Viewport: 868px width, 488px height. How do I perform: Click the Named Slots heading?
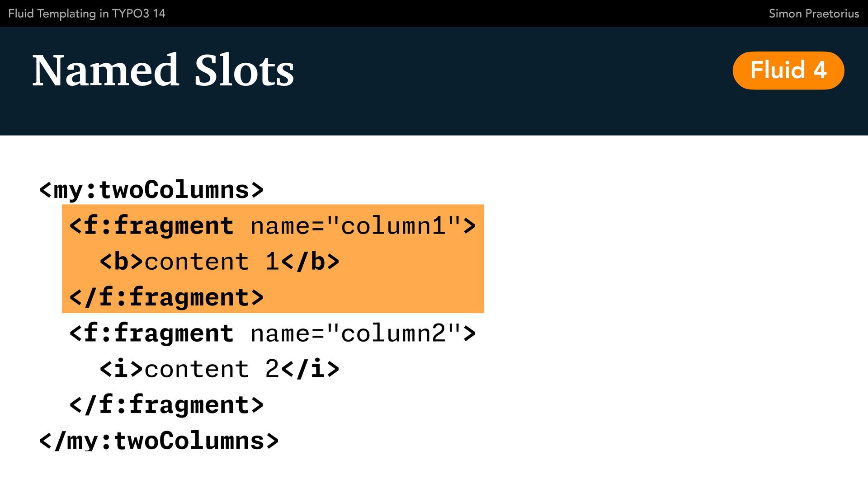tap(163, 70)
